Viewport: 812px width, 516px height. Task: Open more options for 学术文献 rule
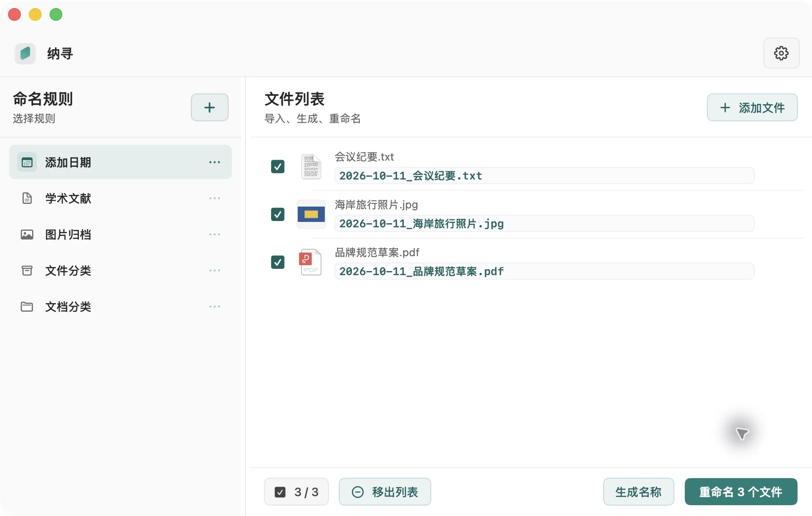pyautogui.click(x=215, y=198)
